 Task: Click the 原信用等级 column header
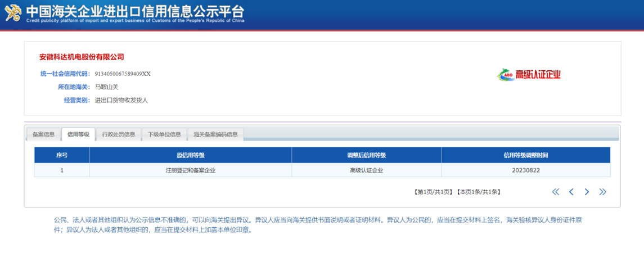tap(190, 155)
